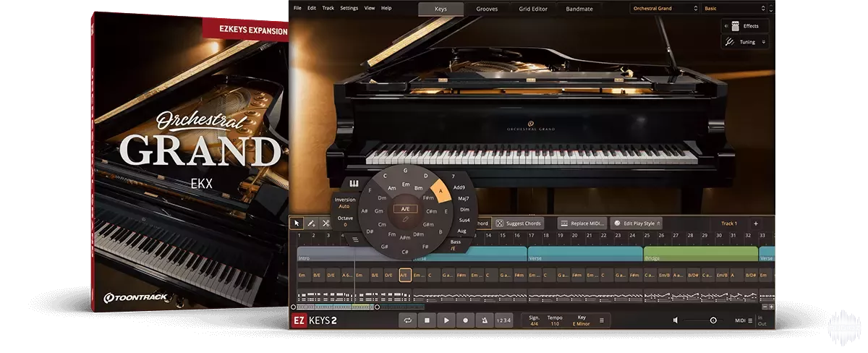Image resolution: width=868 pixels, height=353 pixels.
Task: Mute using the speaker icon
Action: click(x=675, y=320)
